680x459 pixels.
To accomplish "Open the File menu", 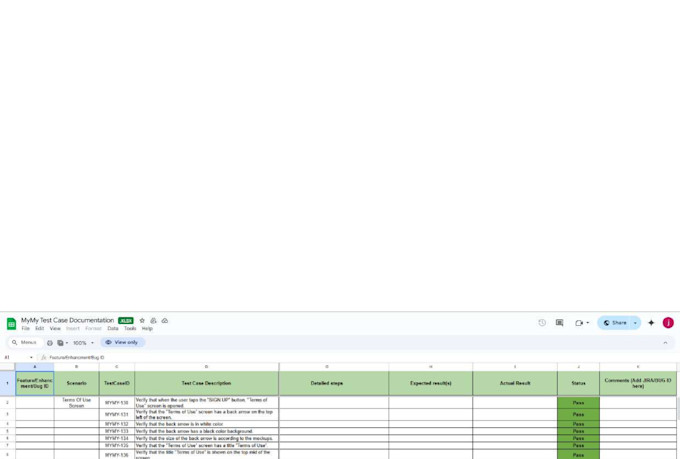I will [26, 328].
